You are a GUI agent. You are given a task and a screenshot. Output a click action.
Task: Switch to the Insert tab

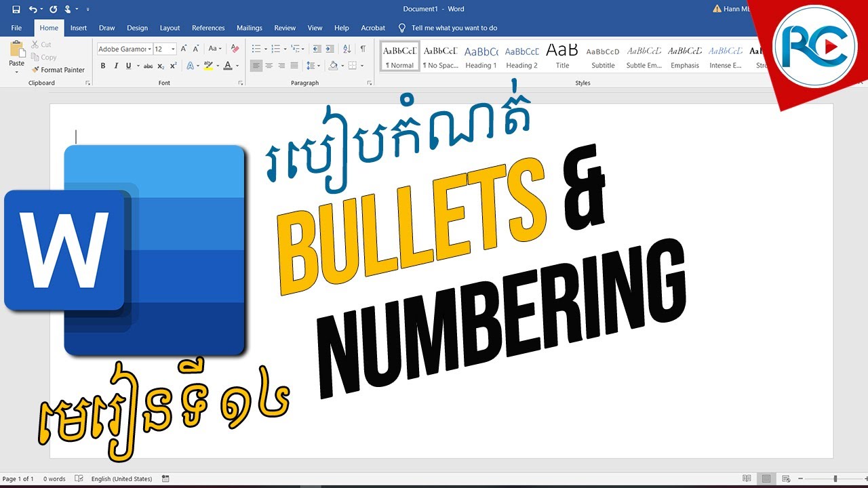coord(79,28)
